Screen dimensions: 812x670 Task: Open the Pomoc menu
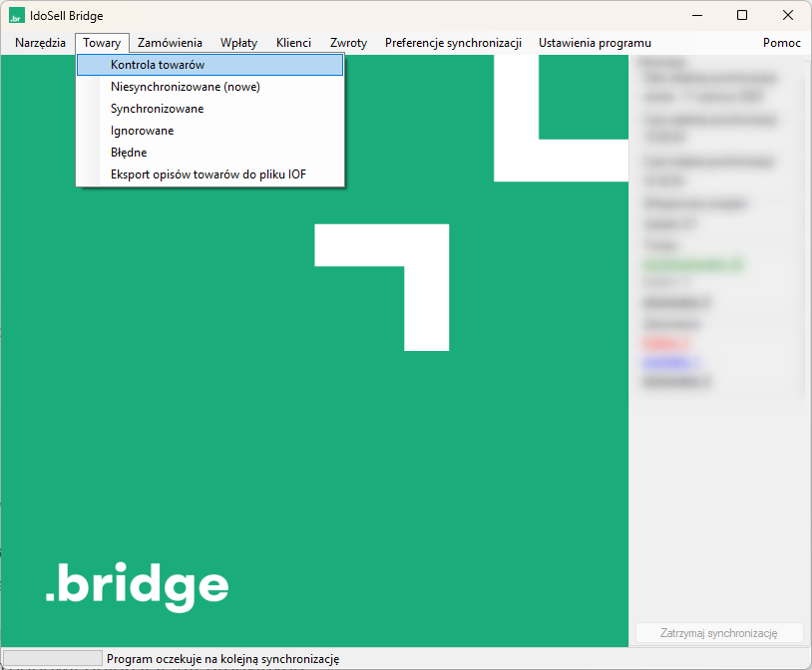pyautogui.click(x=781, y=43)
